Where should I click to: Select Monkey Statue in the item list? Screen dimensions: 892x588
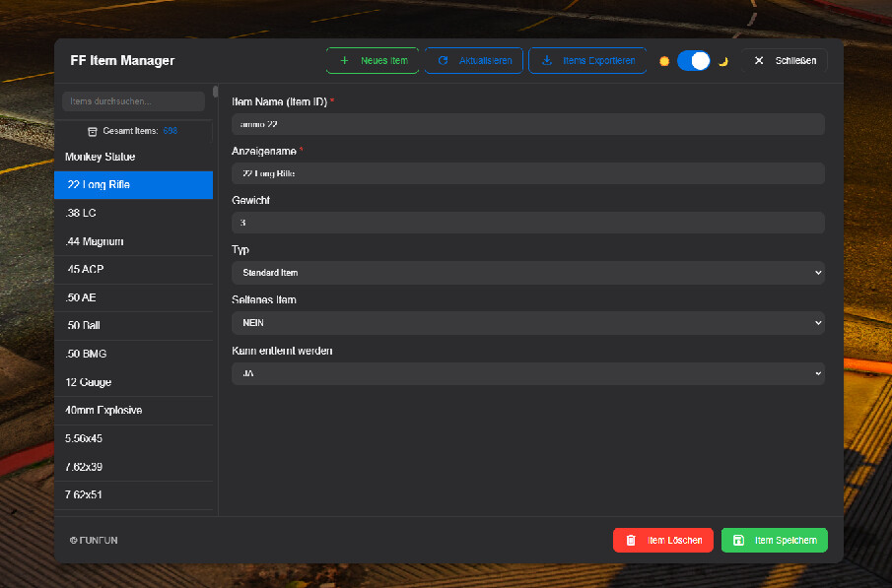[133, 157]
